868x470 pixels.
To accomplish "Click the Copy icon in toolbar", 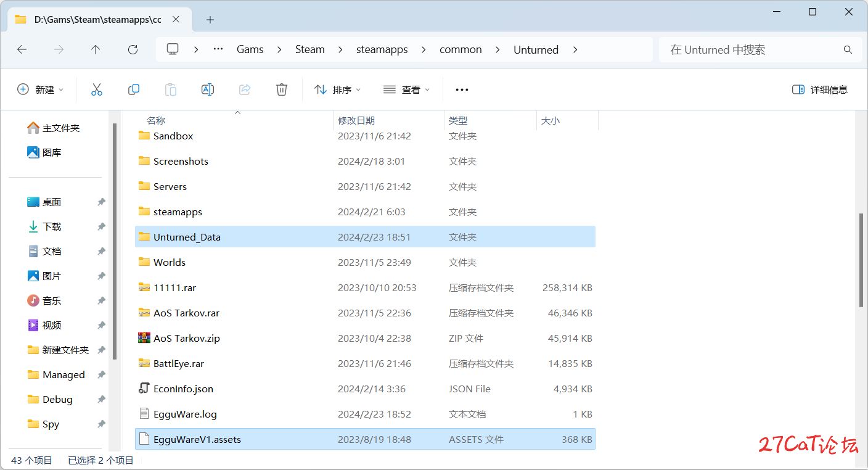I will [134, 89].
